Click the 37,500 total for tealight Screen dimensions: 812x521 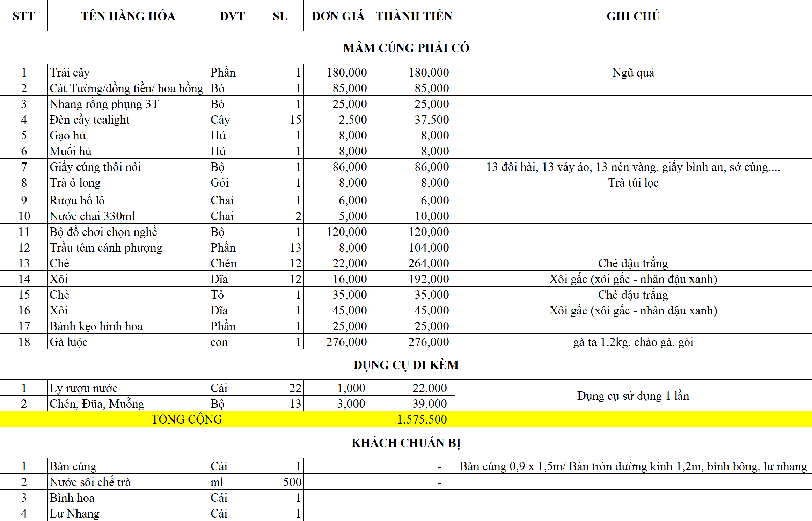click(414, 120)
